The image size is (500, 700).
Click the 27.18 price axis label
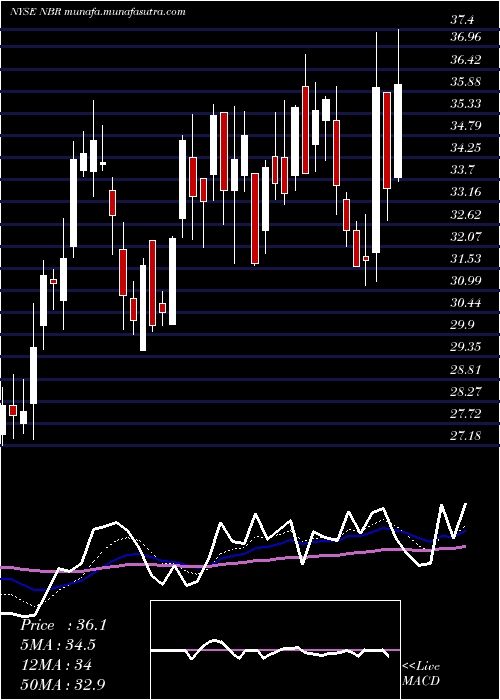466,435
